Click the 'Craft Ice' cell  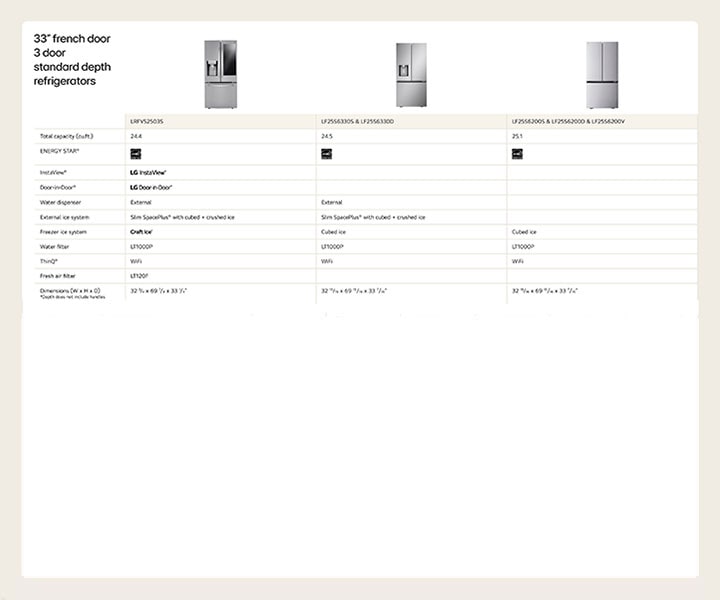[x=141, y=232]
